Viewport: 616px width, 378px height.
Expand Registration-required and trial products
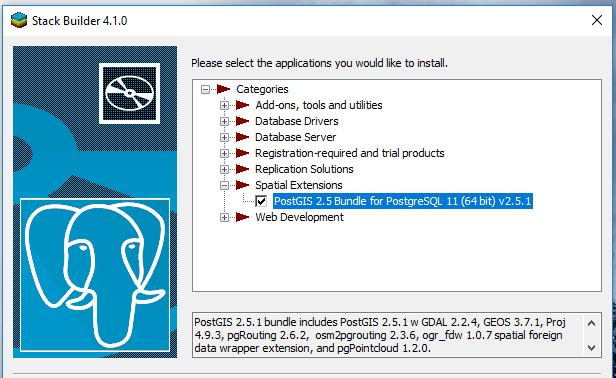click(224, 153)
